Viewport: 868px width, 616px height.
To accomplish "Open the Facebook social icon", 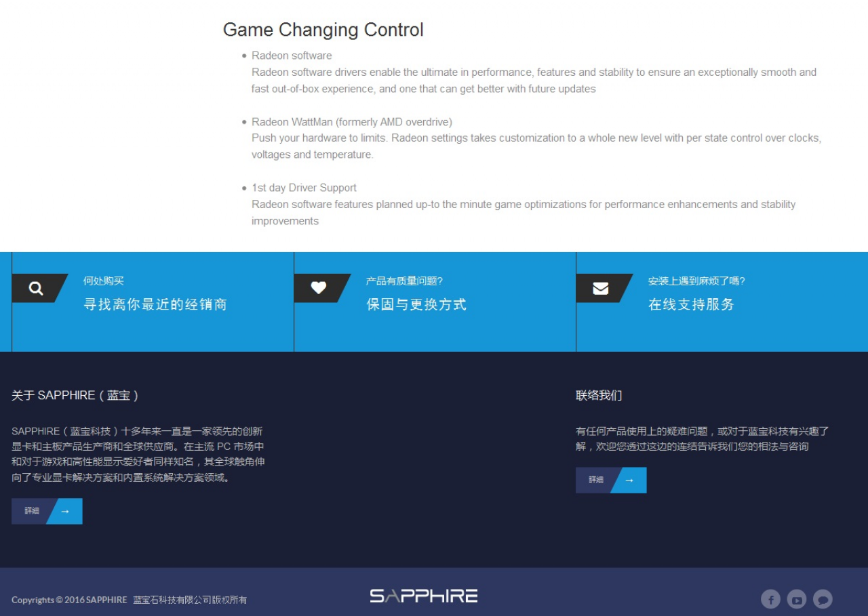I will [770, 599].
